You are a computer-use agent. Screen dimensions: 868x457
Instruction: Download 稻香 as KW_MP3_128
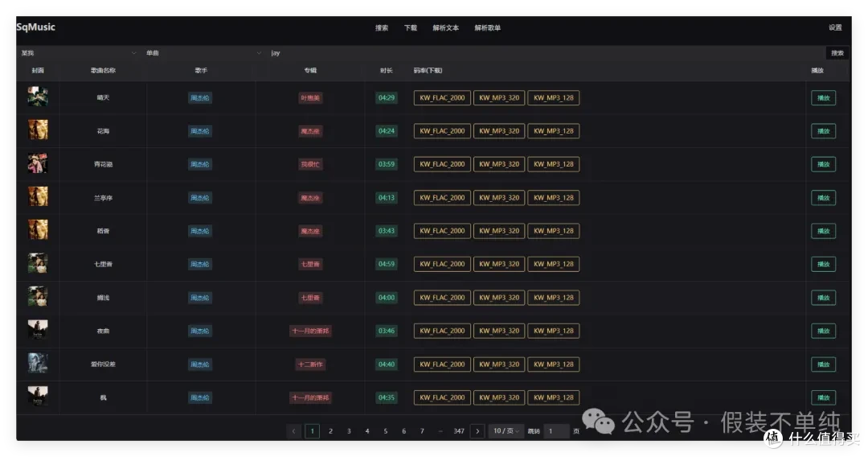(553, 231)
